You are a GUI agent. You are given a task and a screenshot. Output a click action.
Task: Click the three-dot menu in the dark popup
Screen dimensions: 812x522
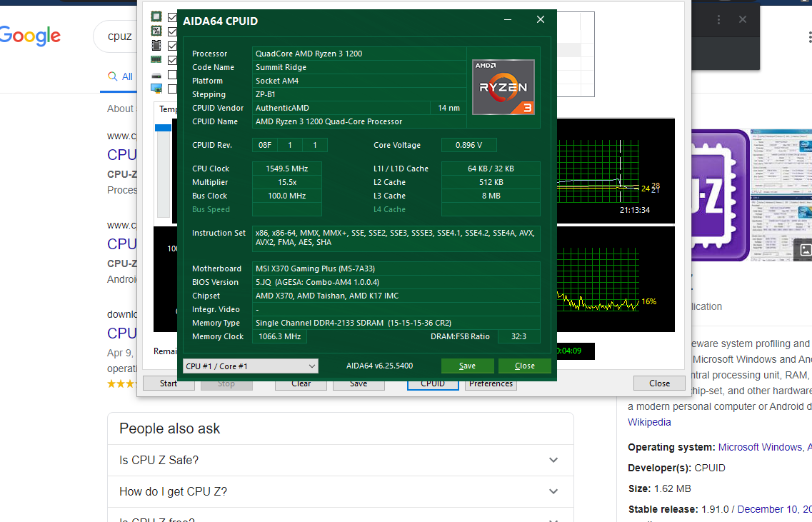(x=718, y=20)
